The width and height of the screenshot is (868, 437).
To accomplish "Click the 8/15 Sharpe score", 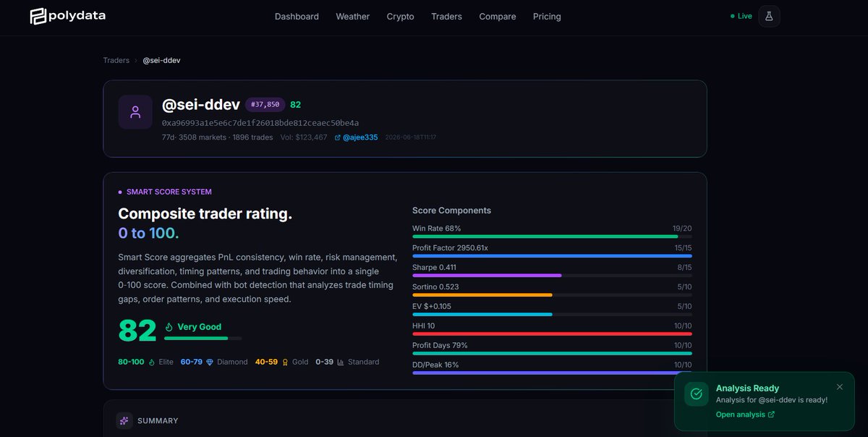I will click(x=684, y=267).
